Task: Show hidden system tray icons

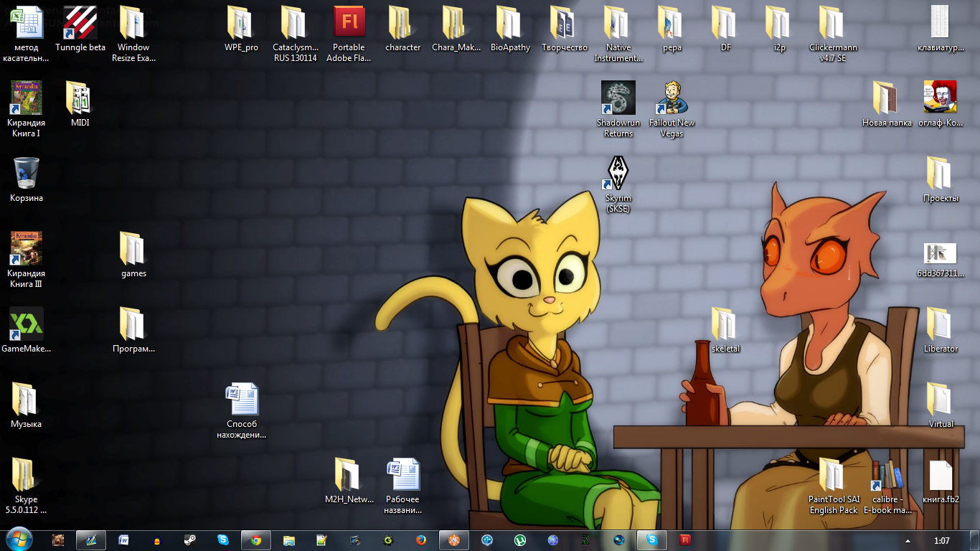Action: coord(908,540)
